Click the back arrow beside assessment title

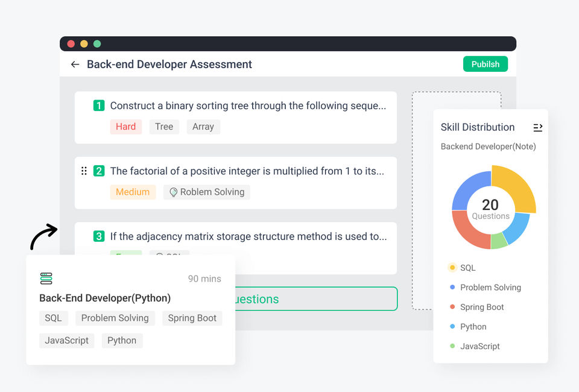coord(75,65)
